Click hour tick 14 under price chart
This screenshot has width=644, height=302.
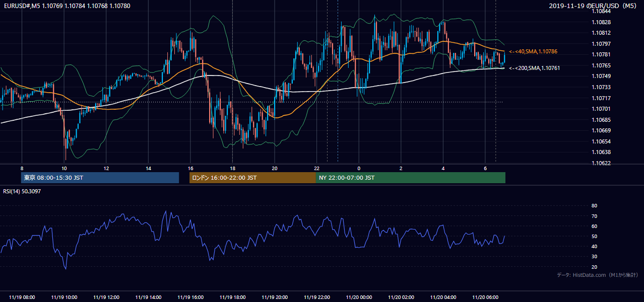148,168
